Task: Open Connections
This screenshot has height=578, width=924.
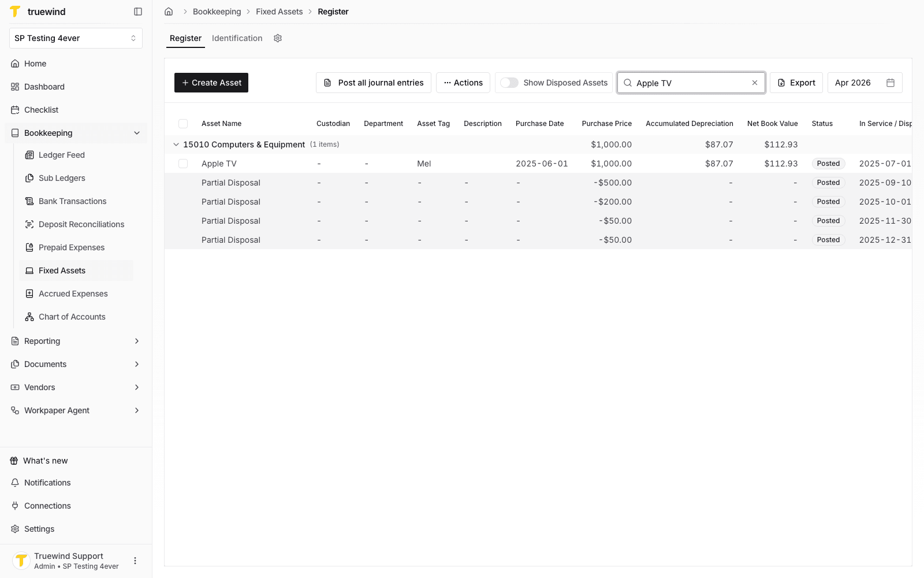Action: [47, 506]
